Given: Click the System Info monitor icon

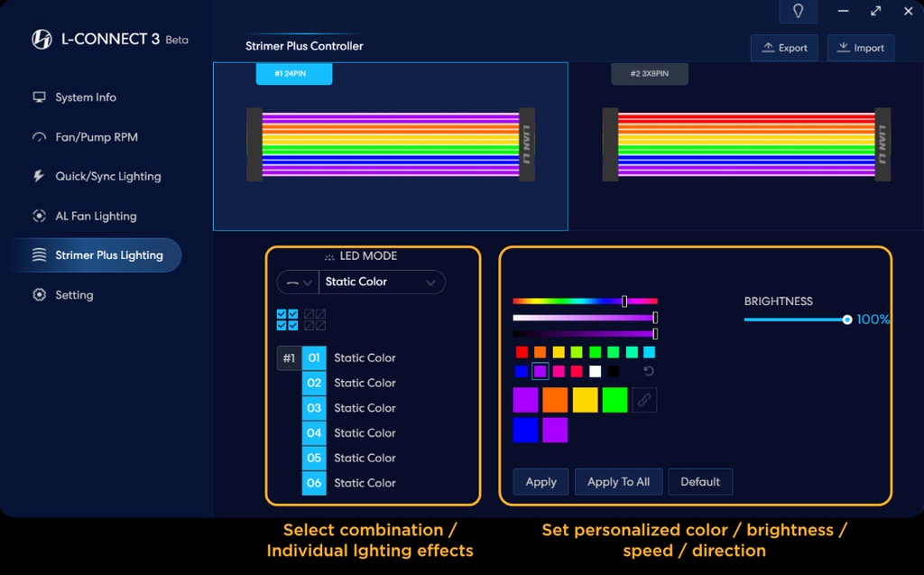Looking at the screenshot, I should [x=39, y=97].
